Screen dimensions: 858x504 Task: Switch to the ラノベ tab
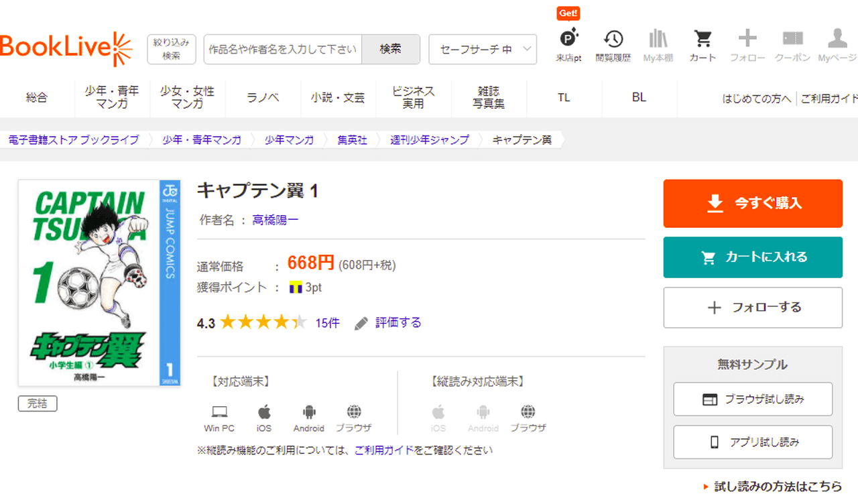click(x=263, y=98)
